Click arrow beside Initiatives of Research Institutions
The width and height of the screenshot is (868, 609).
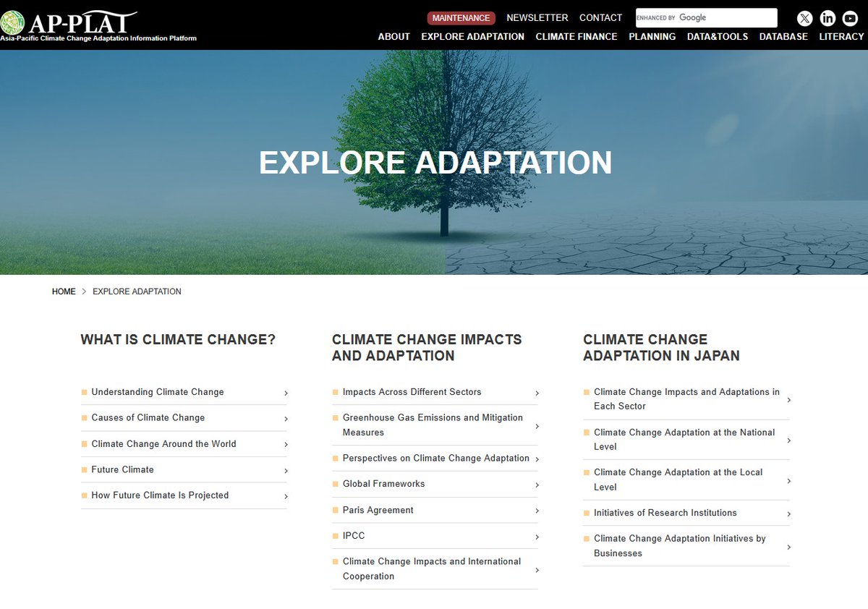point(788,514)
